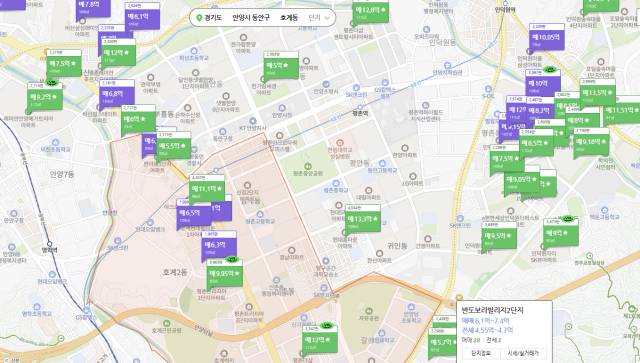Viewport: 640px width, 363px height.
Task: Open the 단지정보 tab in popup
Action: point(481,354)
